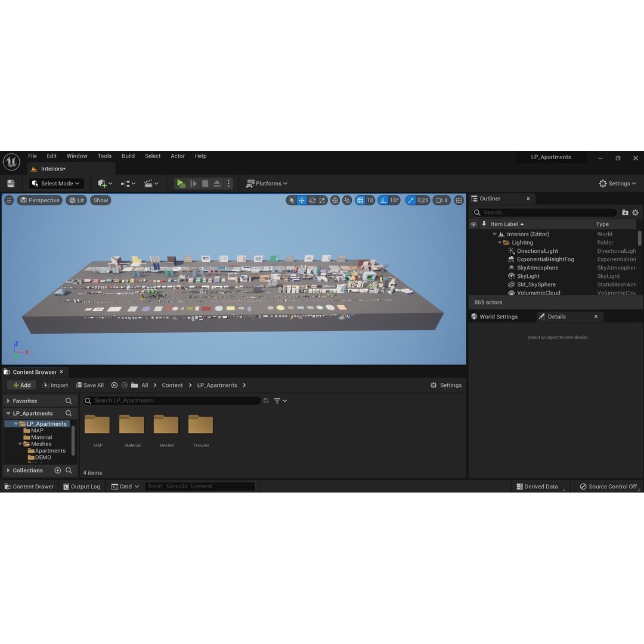Adjust camera speed 4 setting
The image size is (644, 644).
[442, 200]
